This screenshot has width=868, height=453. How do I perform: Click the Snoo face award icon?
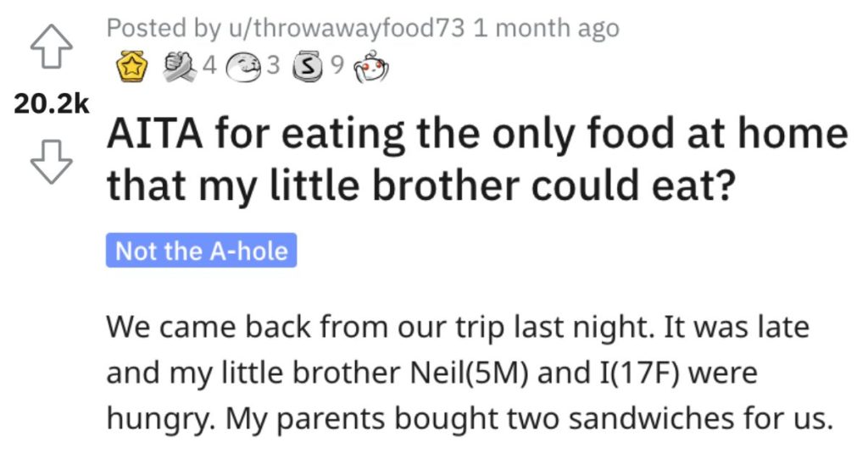coord(371,67)
